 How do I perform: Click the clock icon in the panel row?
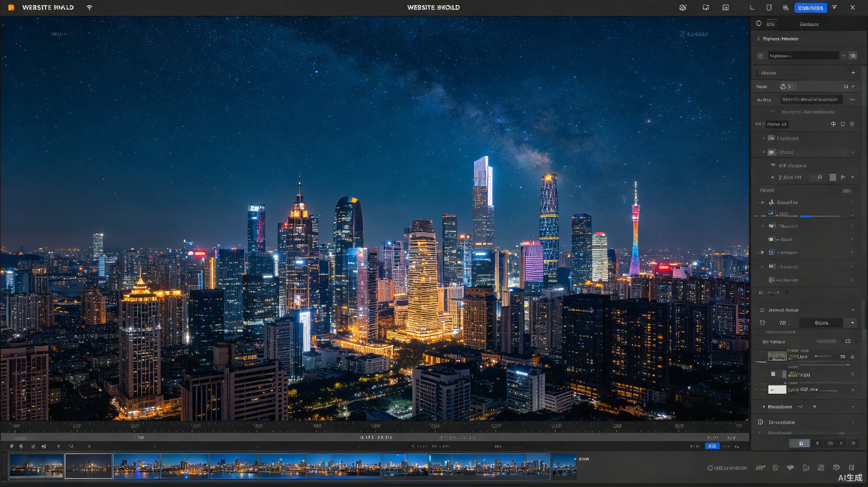pyautogui.click(x=782, y=86)
